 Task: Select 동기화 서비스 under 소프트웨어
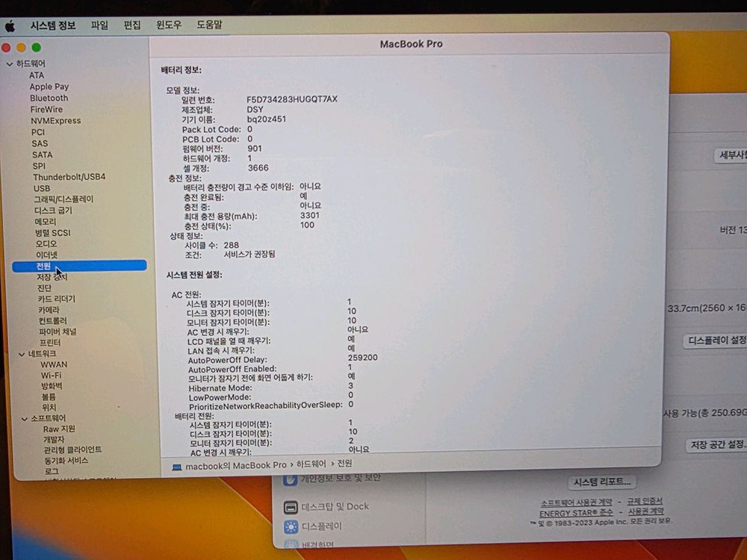click(66, 461)
